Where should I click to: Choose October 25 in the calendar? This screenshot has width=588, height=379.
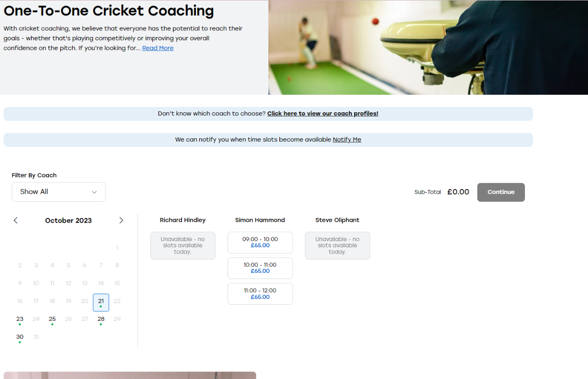pyautogui.click(x=52, y=319)
